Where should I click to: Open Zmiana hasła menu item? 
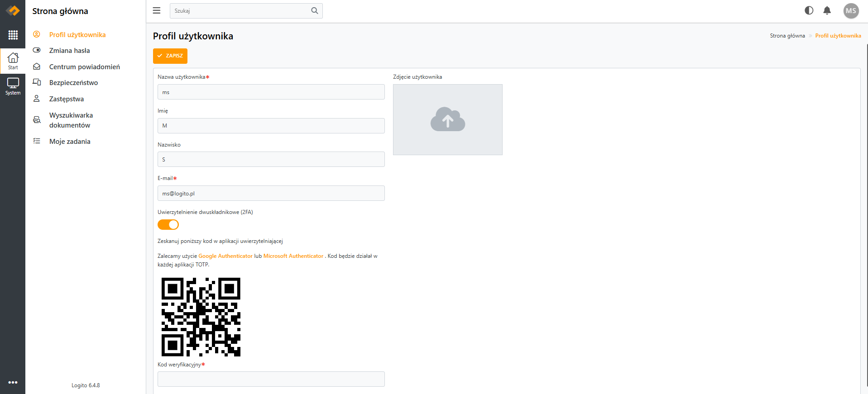[x=70, y=51]
